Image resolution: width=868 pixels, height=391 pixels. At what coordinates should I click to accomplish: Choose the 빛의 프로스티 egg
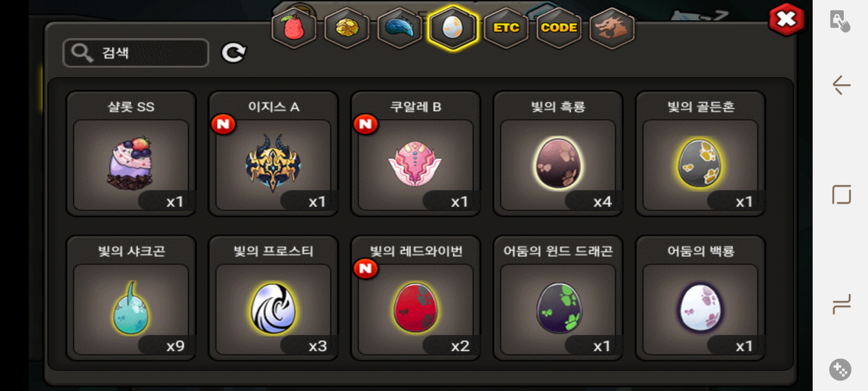point(273,298)
